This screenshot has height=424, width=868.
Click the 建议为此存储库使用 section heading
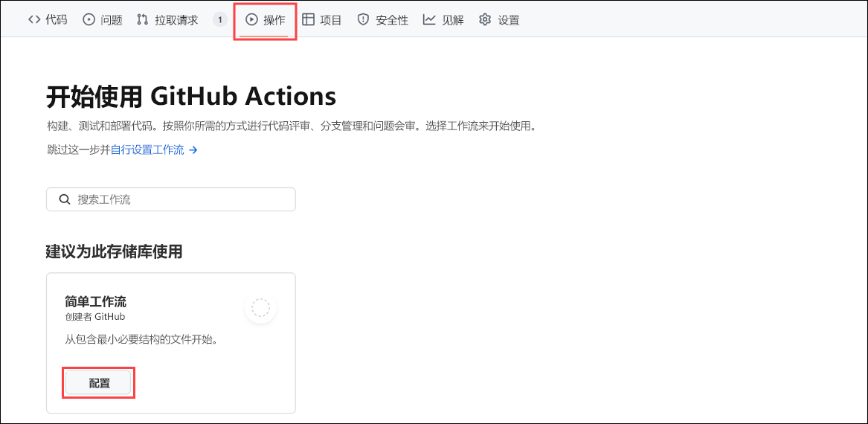(114, 252)
